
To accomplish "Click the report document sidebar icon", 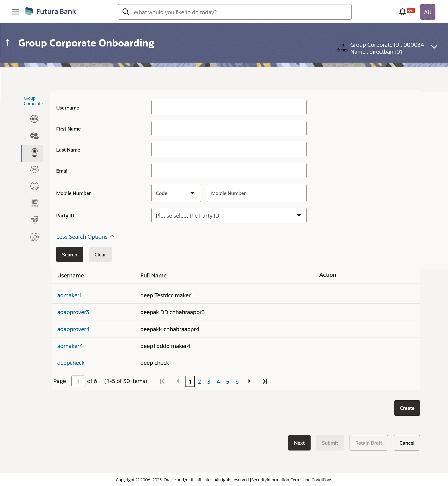I will (x=35, y=203).
